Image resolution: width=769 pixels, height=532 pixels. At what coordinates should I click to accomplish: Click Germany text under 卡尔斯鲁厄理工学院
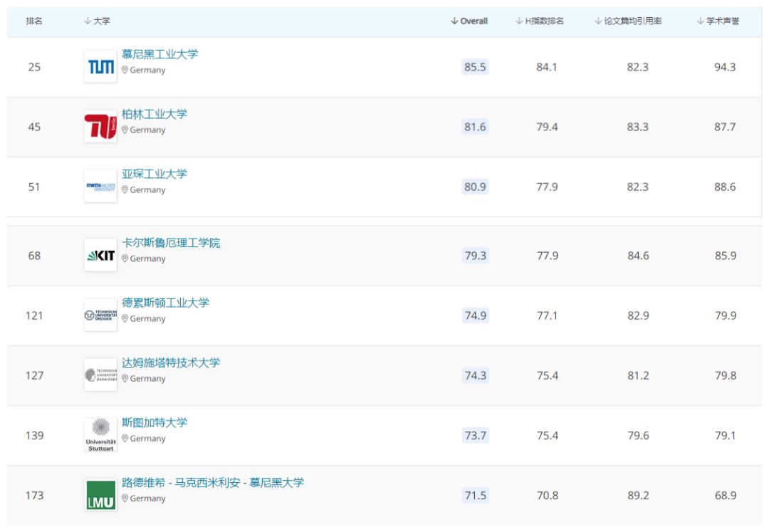pos(147,259)
